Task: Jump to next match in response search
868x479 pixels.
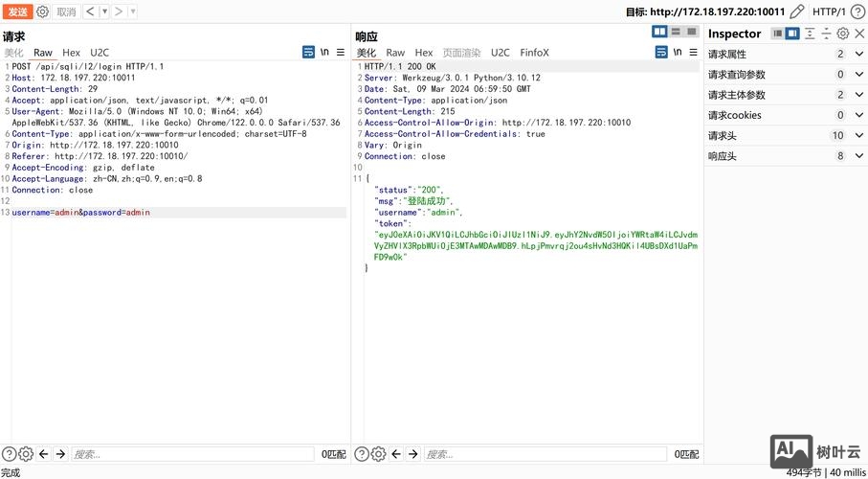Action: click(413, 454)
